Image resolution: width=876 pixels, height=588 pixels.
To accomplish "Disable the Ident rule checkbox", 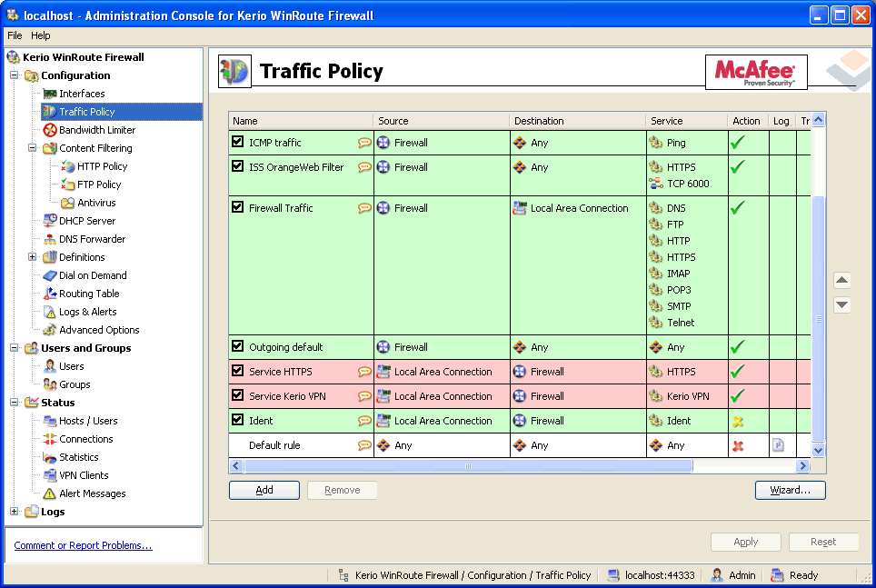I will [x=237, y=420].
